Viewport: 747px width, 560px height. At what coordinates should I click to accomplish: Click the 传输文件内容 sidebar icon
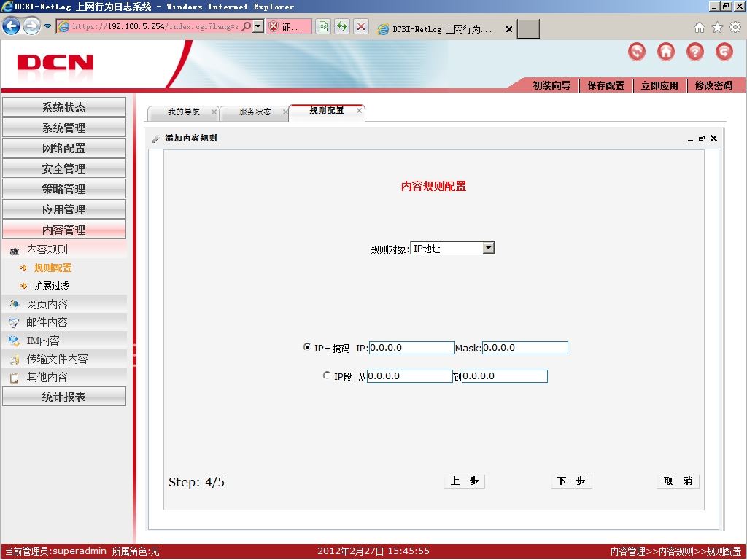click(15, 359)
